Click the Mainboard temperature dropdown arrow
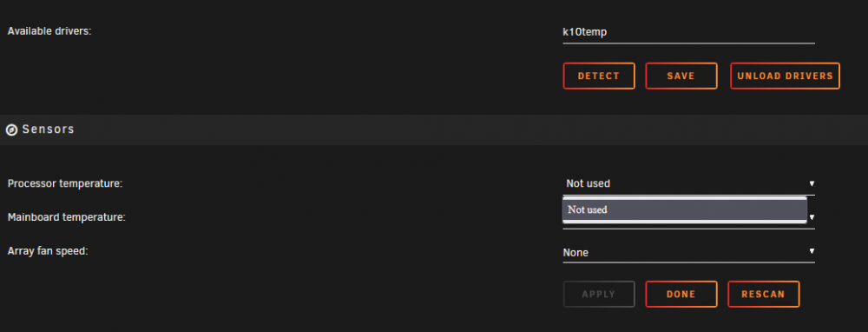The image size is (868, 332). [x=812, y=217]
